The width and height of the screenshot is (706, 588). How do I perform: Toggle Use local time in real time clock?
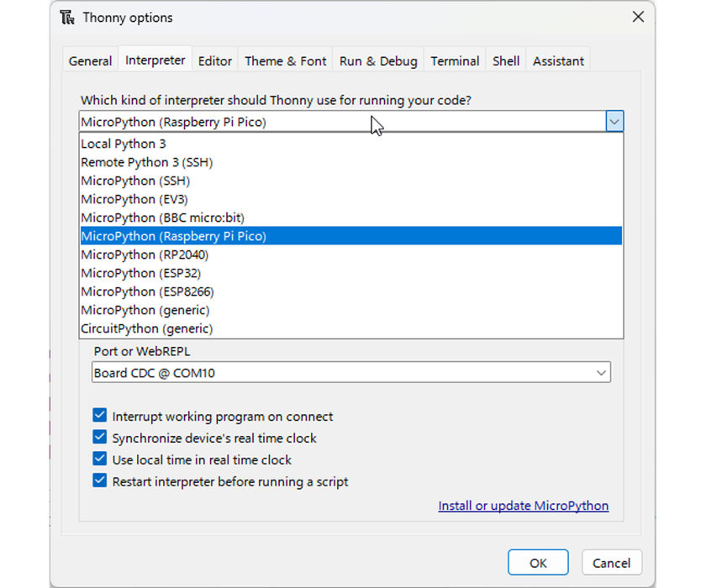100,459
